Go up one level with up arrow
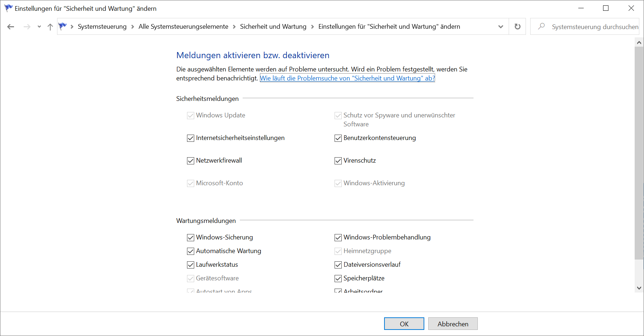This screenshot has height=336, width=644. point(50,27)
